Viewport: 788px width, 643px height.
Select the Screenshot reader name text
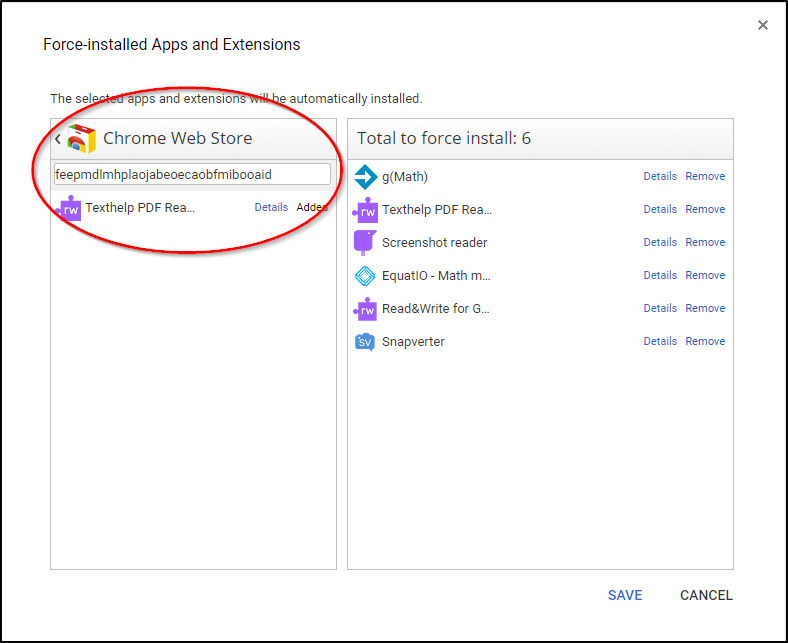pyautogui.click(x=434, y=243)
